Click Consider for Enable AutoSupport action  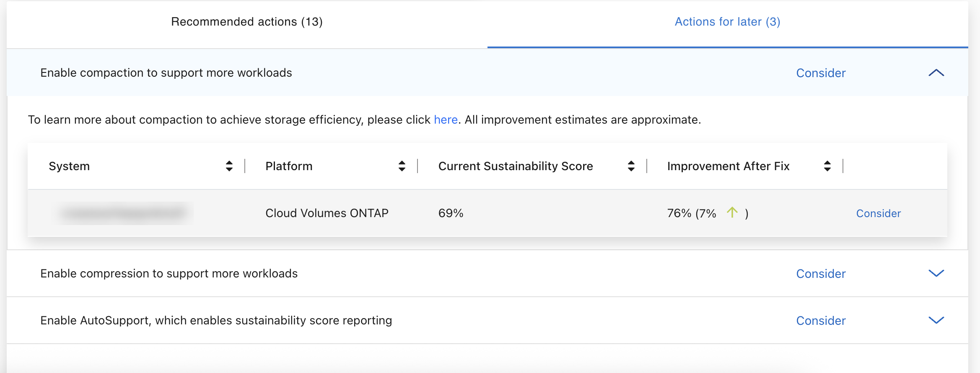(821, 321)
